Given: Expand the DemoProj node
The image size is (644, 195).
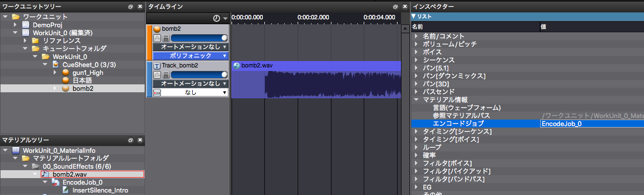Looking at the screenshot, I should click(15, 25).
